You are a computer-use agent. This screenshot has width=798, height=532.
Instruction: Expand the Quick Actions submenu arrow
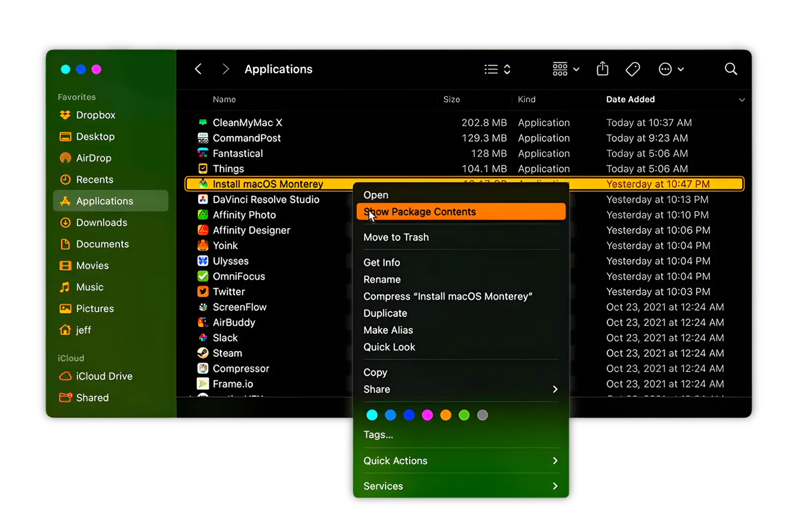tap(555, 461)
